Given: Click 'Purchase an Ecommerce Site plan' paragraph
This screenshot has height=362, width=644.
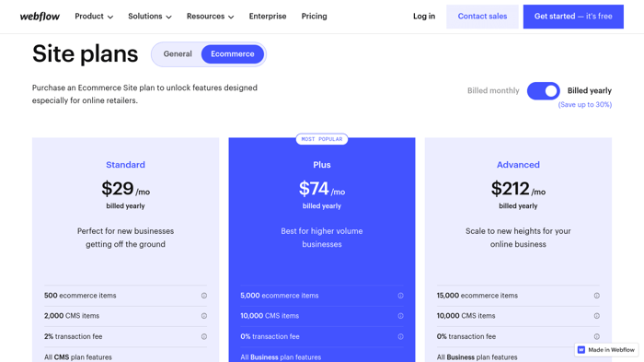Looking at the screenshot, I should tap(144, 94).
